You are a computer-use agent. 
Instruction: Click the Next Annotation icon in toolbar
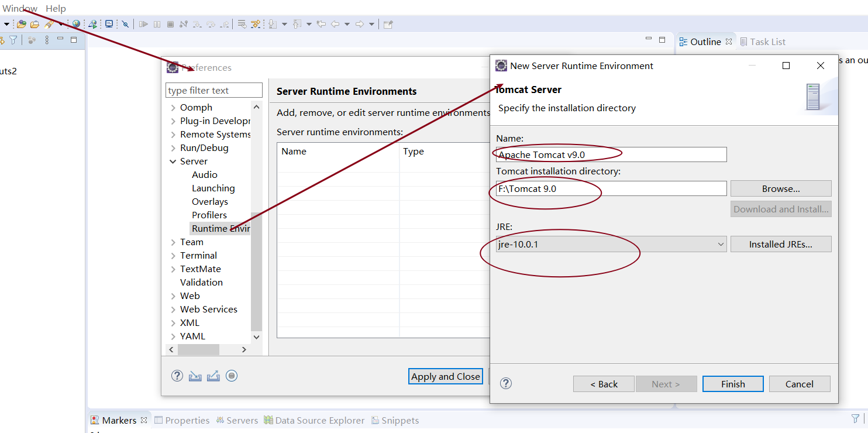[x=273, y=24]
